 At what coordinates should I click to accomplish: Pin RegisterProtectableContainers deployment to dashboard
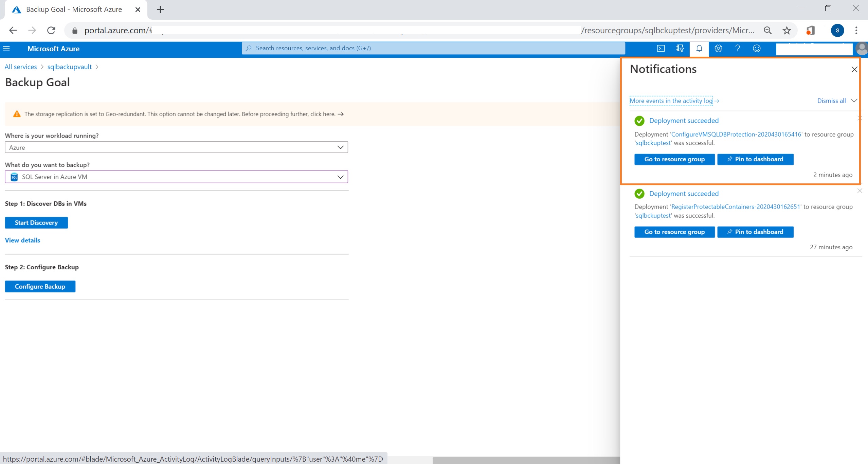pyautogui.click(x=755, y=232)
